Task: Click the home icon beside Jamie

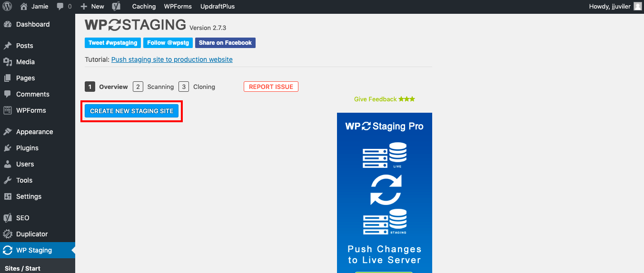Action: coord(24,7)
